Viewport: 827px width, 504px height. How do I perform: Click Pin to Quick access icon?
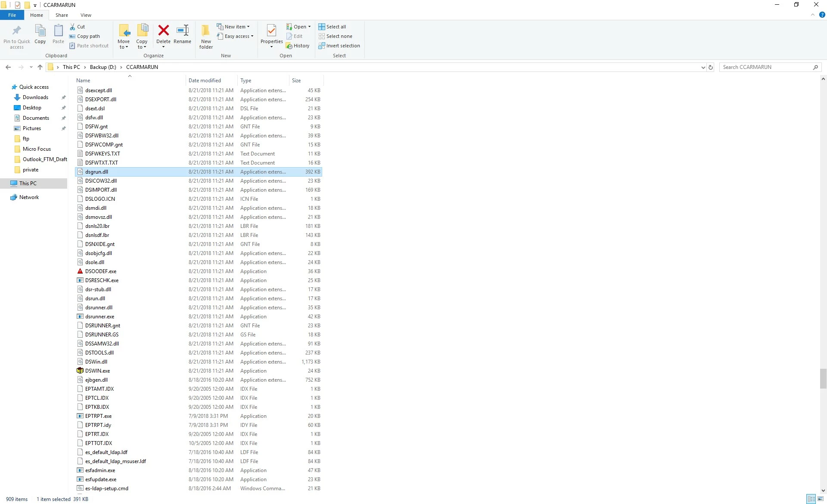click(x=17, y=31)
